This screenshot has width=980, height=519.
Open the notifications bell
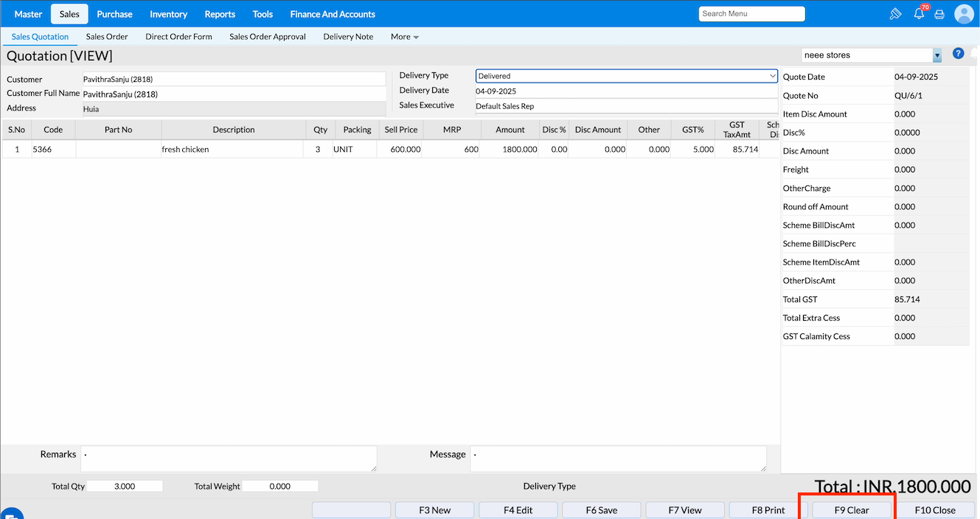click(x=919, y=14)
